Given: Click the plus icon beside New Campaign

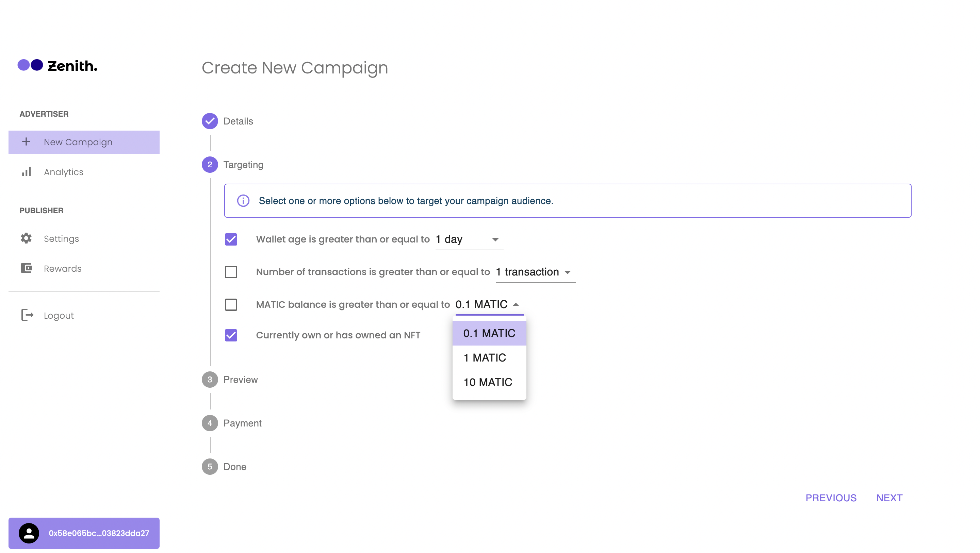Looking at the screenshot, I should coord(26,142).
